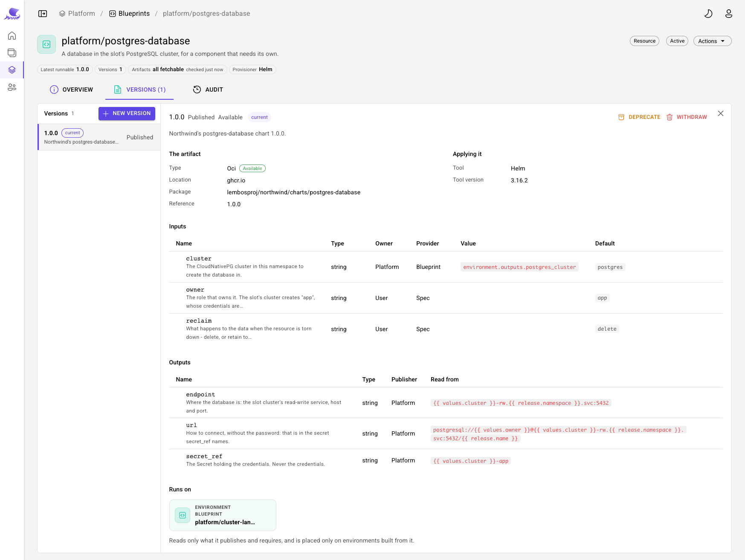Click the reclaim input name

click(x=199, y=321)
